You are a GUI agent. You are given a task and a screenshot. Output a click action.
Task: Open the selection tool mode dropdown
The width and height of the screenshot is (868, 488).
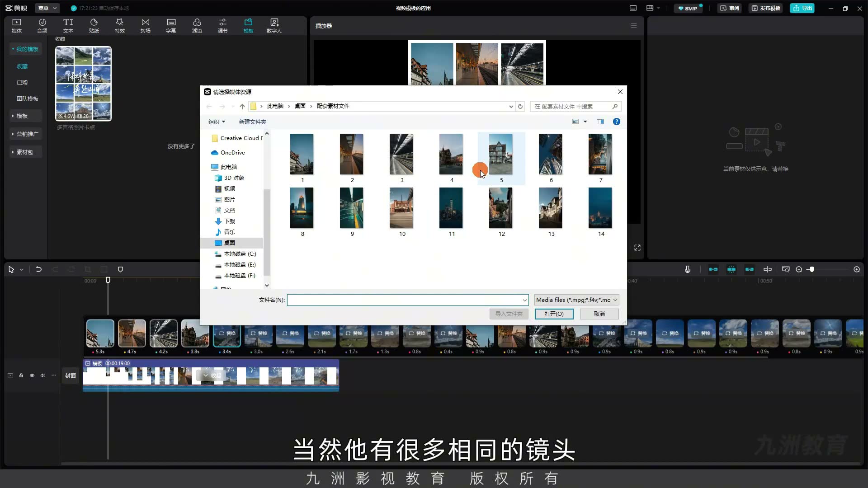coord(21,270)
